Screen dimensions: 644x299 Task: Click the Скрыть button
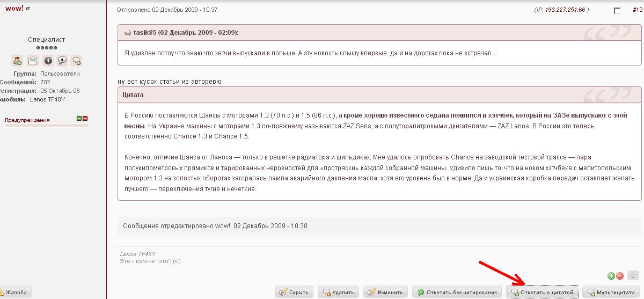[x=294, y=293]
